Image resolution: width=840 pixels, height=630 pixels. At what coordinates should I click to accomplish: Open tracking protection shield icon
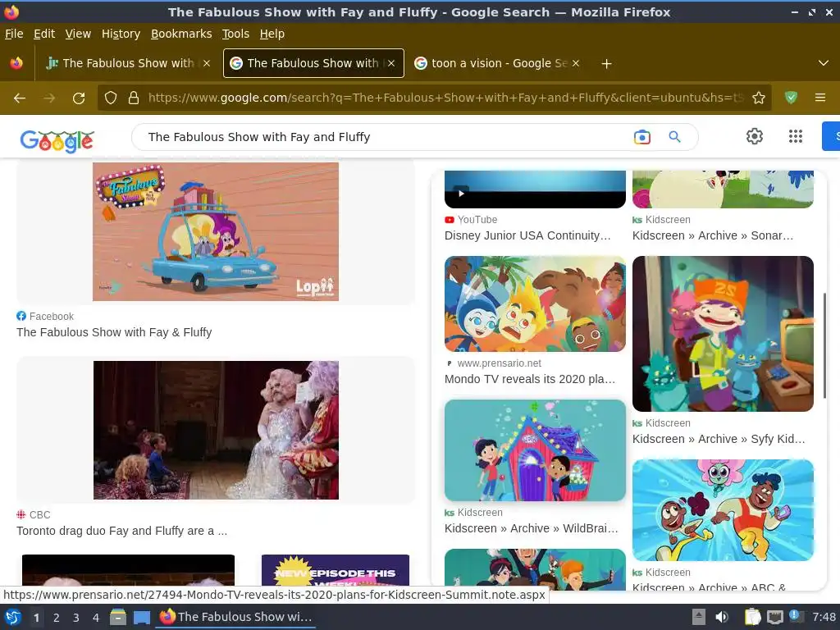coord(111,98)
